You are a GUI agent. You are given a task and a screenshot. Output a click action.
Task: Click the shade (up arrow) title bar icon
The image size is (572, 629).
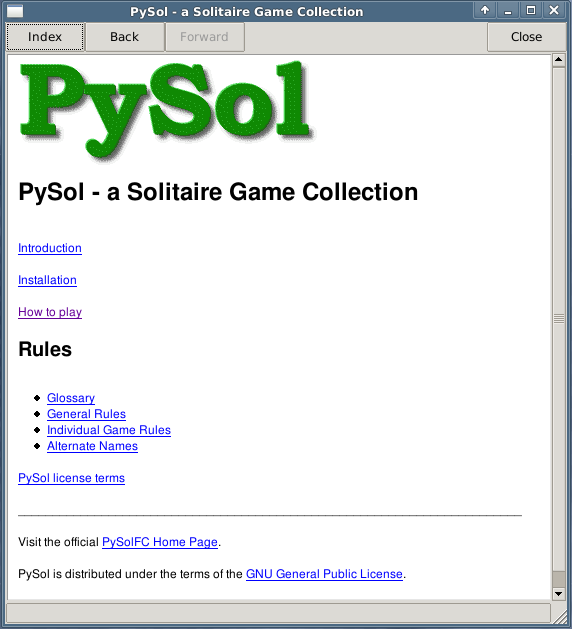(x=485, y=10)
